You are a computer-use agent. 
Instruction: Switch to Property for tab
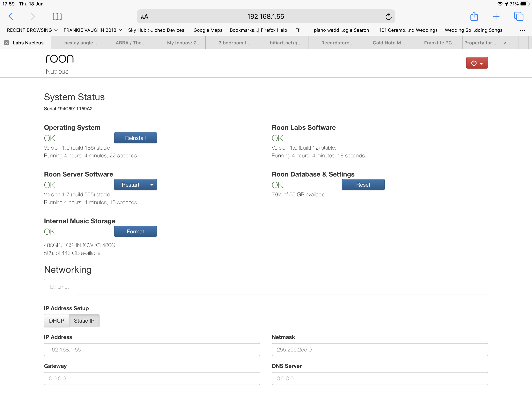(x=483, y=43)
